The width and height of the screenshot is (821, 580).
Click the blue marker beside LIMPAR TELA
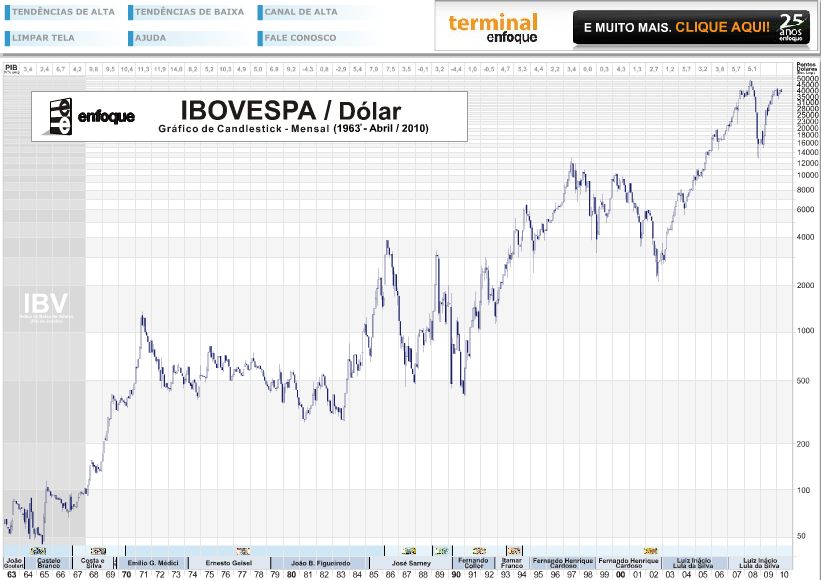point(9,37)
